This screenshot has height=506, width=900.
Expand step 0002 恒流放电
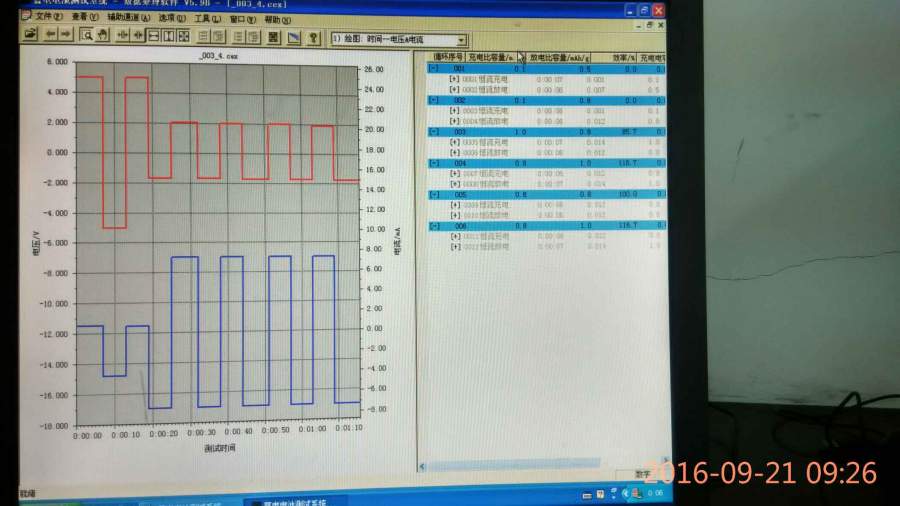click(455, 89)
